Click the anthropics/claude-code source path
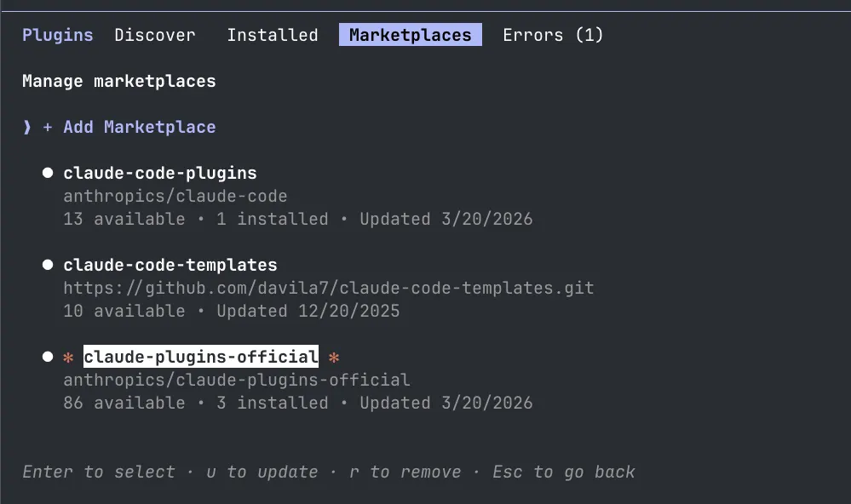This screenshot has height=504, width=851. [x=175, y=196]
